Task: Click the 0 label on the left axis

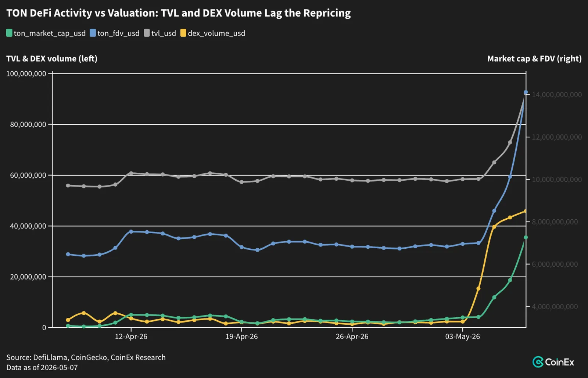Action: pos(44,328)
